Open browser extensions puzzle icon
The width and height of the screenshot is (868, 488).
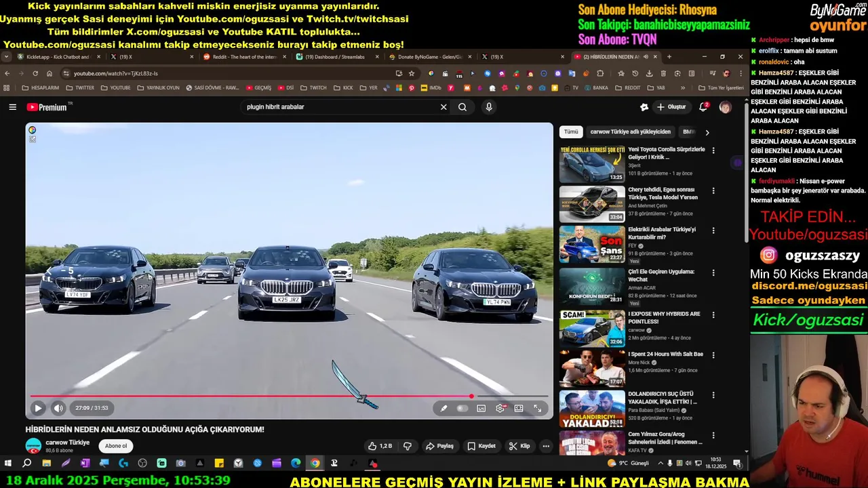click(x=600, y=73)
